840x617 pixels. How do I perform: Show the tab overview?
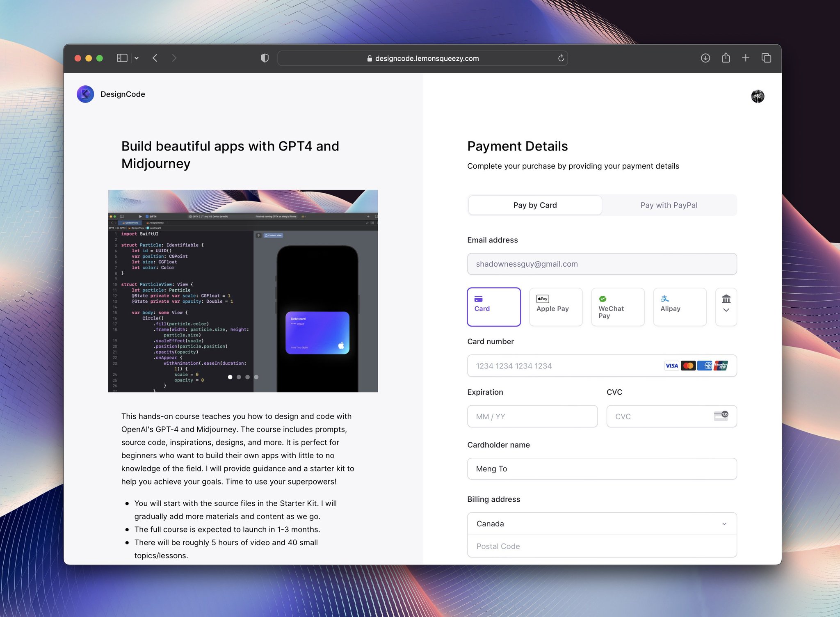click(766, 58)
